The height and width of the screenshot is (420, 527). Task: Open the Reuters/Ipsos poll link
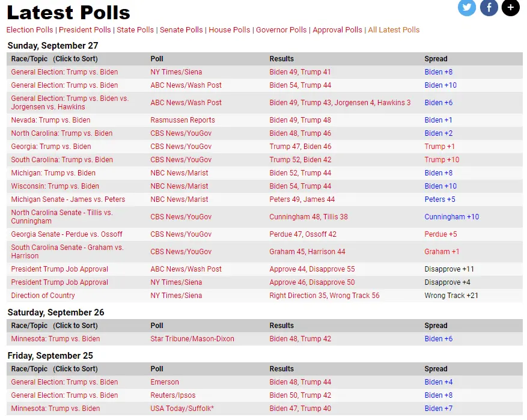[172, 395]
